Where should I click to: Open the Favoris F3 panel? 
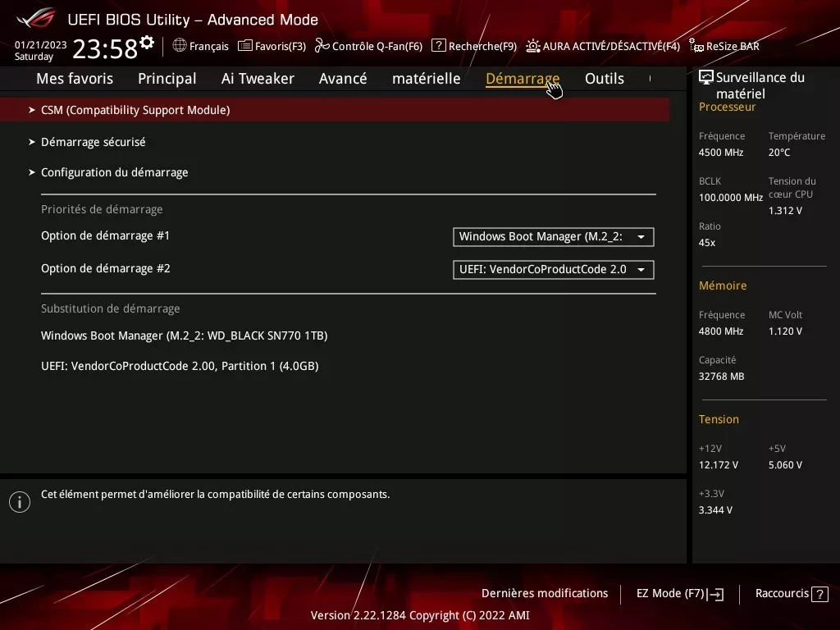click(x=272, y=47)
